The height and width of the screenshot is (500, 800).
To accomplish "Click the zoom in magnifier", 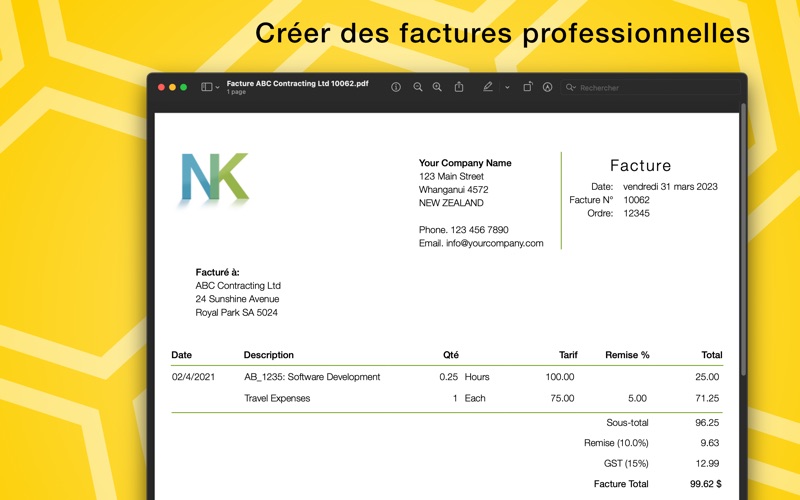I will pyautogui.click(x=437, y=87).
